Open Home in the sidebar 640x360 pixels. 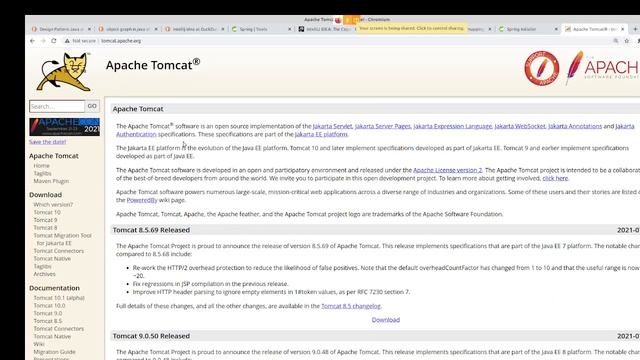pyautogui.click(x=42, y=166)
